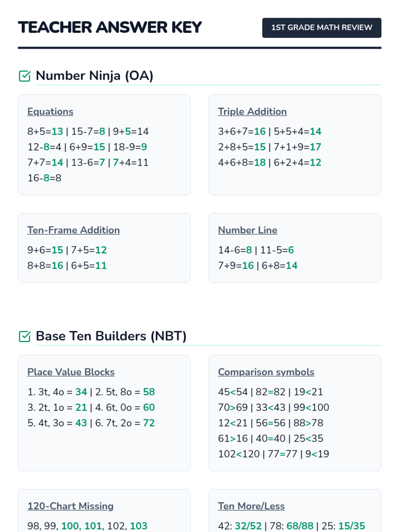Click the 45<54 comparison entry
399x532 pixels.
coord(233,392)
